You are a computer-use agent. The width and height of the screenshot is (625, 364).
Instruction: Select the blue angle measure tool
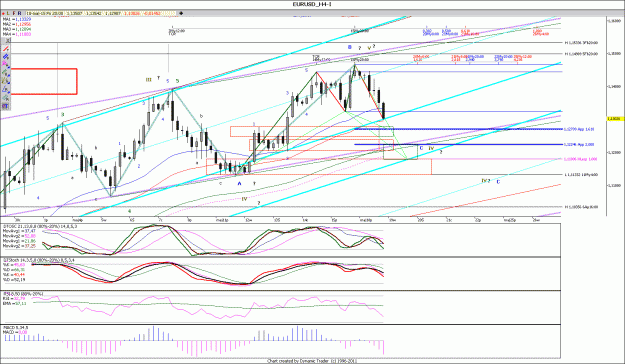point(6,89)
